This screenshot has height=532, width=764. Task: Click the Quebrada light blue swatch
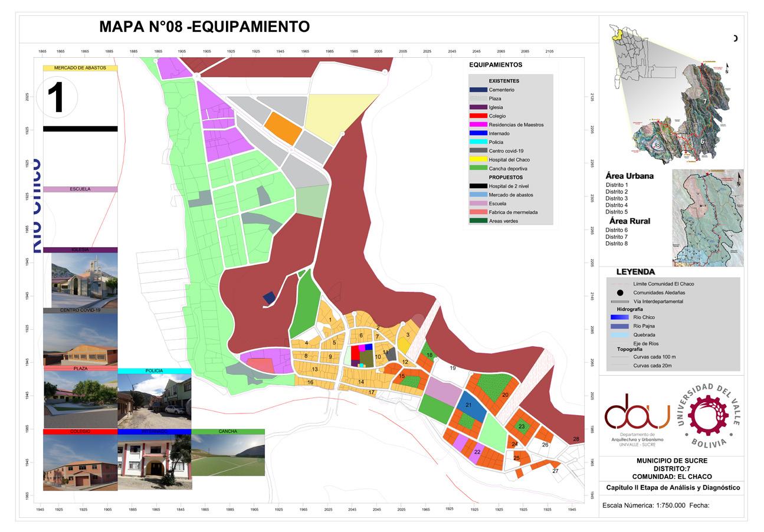point(619,334)
